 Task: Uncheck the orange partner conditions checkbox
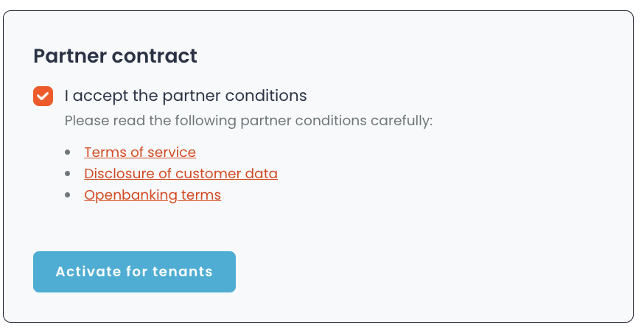(43, 96)
